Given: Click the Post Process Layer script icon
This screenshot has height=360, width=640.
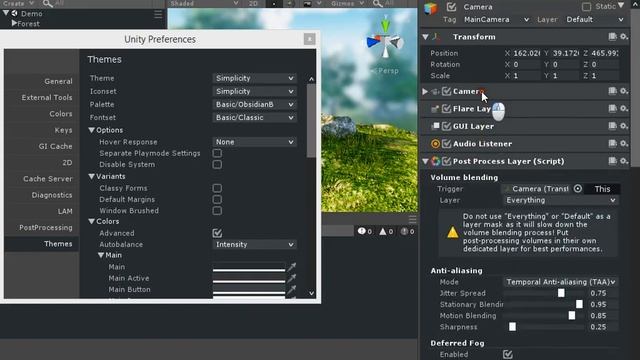Looking at the screenshot, I should coord(436,161).
